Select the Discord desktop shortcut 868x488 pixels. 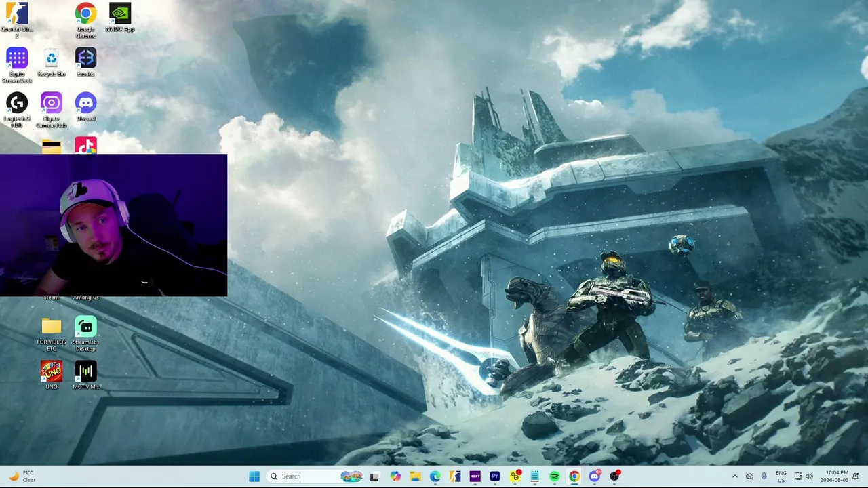(x=85, y=107)
